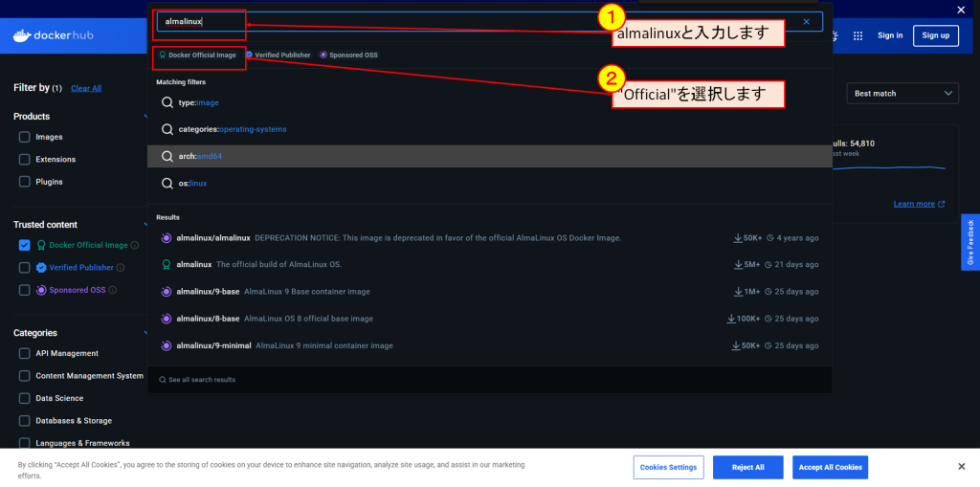Dismiss the top banner with the X icon

(x=961, y=10)
